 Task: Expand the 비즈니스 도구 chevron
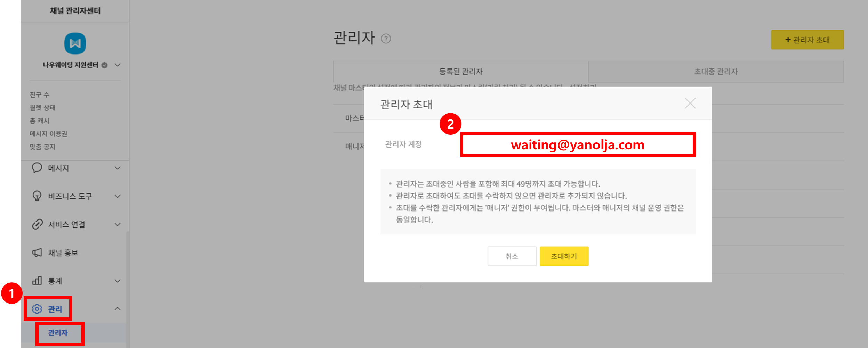[x=118, y=196]
